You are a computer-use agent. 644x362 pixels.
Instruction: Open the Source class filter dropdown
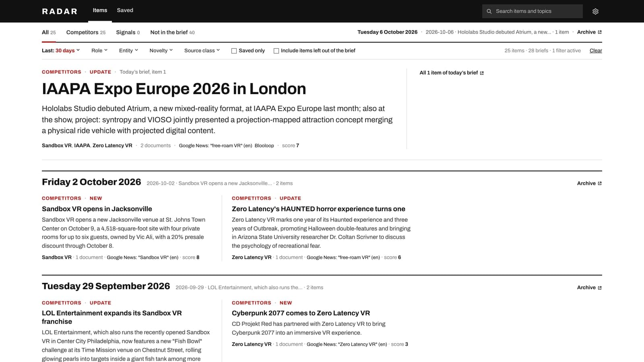202,51
